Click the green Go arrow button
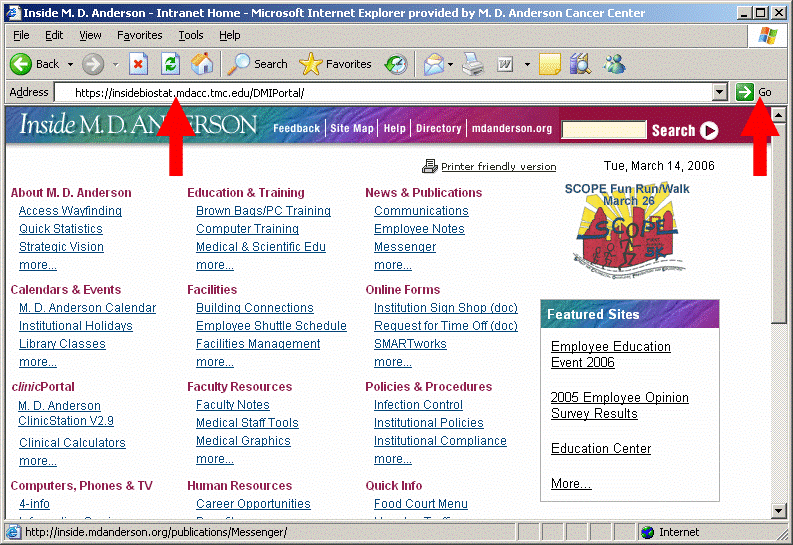The width and height of the screenshot is (793, 545). [744, 92]
